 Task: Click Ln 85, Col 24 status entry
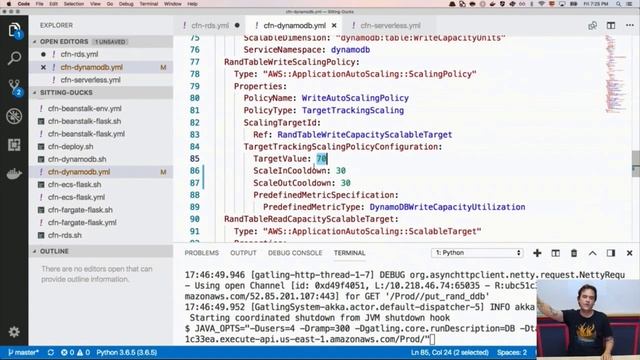(449, 352)
